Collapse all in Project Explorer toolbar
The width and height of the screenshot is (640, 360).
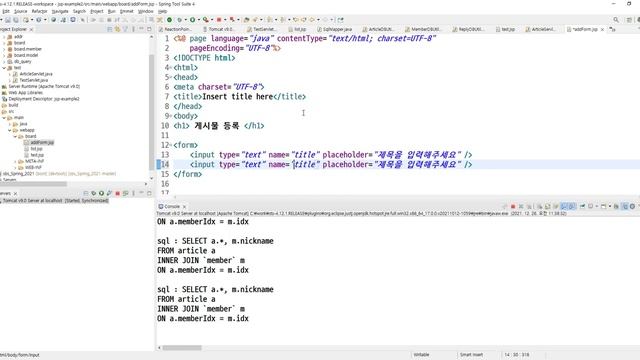coord(109,29)
